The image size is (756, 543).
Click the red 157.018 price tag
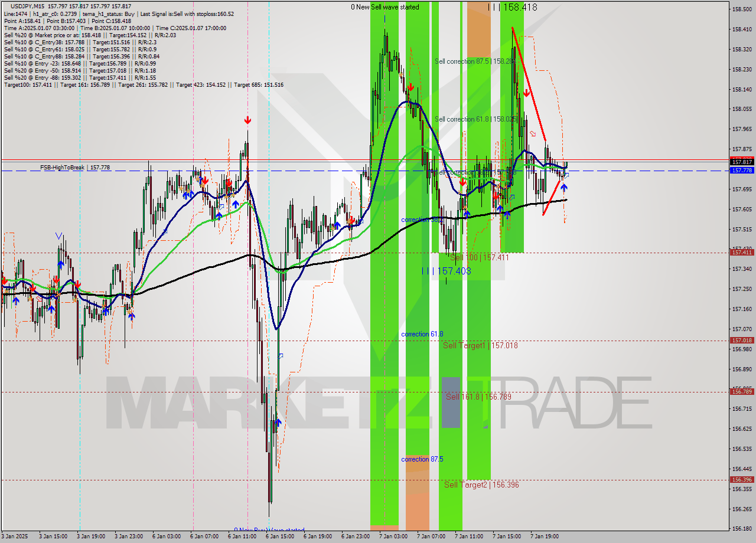click(x=742, y=340)
